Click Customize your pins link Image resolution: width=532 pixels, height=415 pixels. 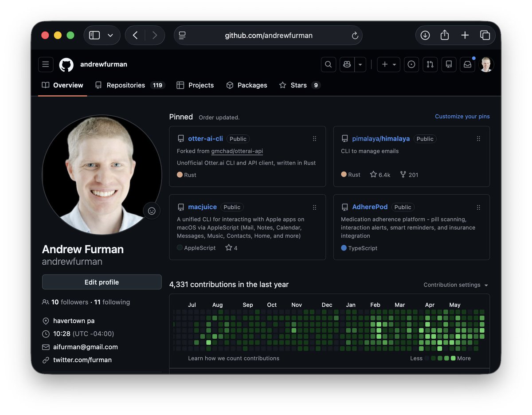coord(462,117)
